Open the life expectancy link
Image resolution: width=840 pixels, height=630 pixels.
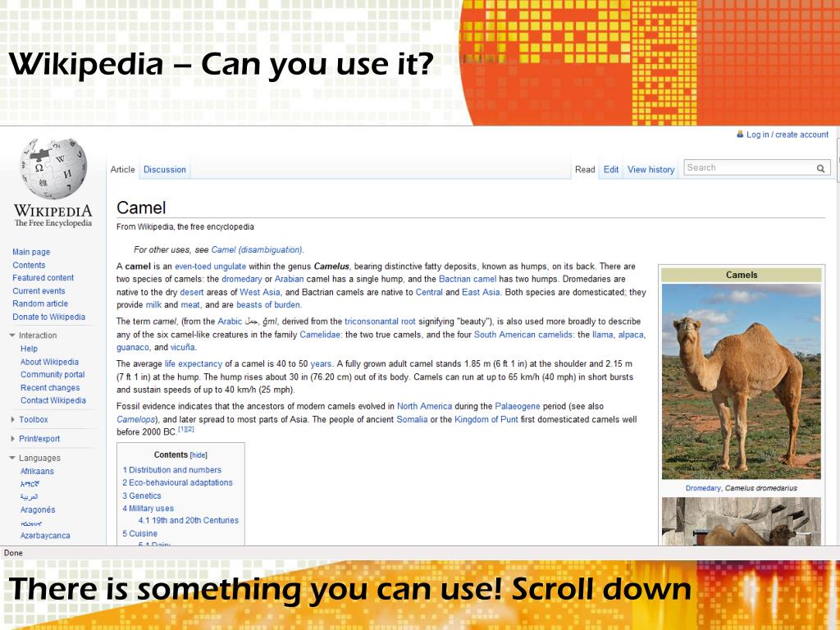click(194, 363)
